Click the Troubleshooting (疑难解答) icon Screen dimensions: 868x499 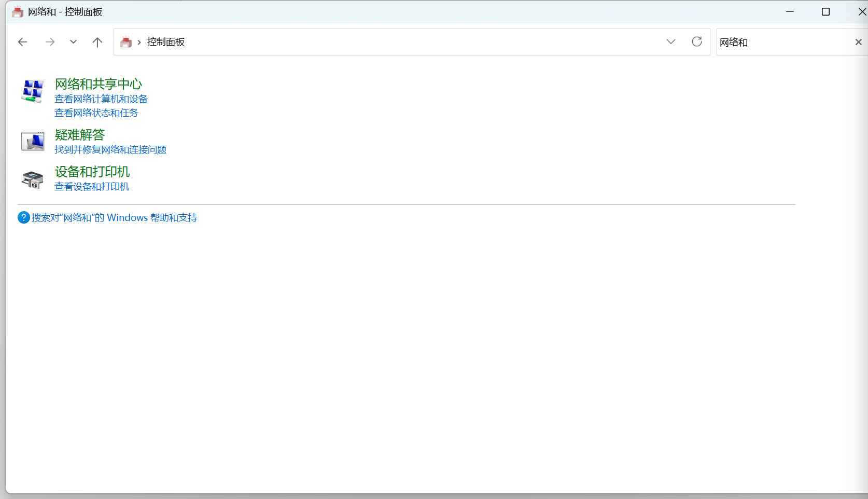[32, 141]
